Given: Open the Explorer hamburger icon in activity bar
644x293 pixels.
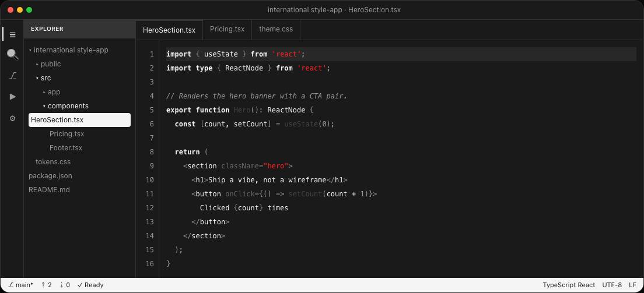Looking at the screenshot, I should 12,35.
